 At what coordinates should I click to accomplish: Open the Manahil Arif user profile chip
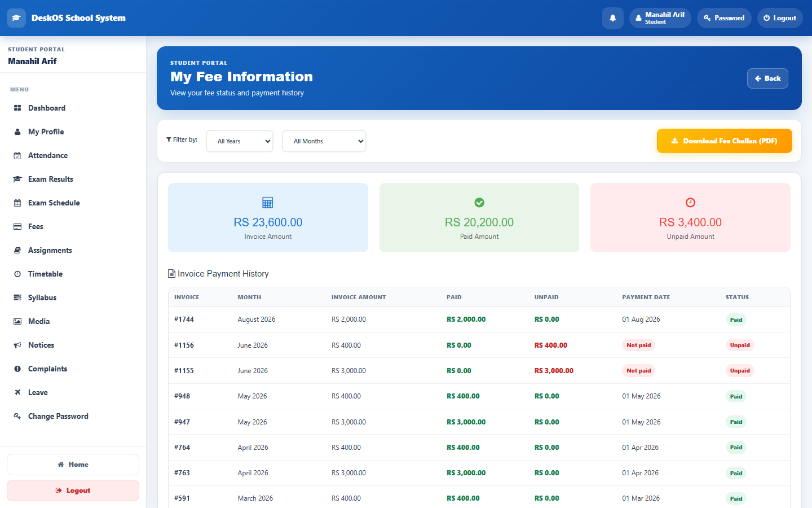click(660, 18)
